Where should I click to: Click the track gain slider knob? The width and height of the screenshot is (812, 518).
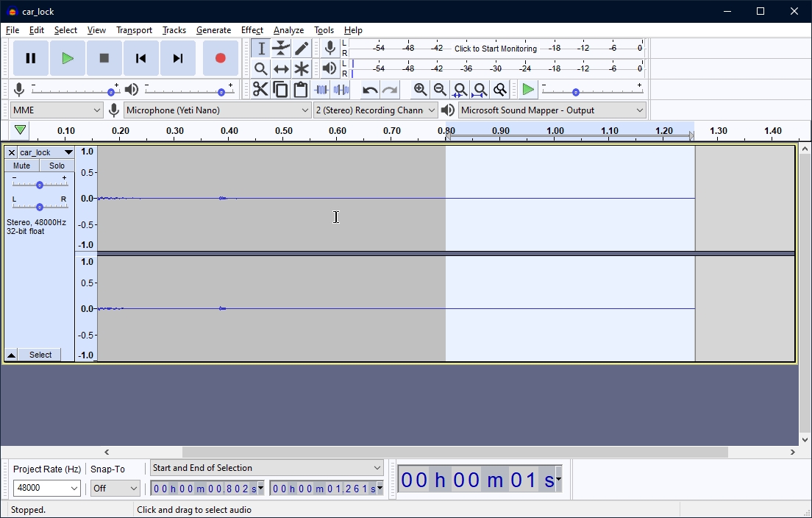(40, 185)
